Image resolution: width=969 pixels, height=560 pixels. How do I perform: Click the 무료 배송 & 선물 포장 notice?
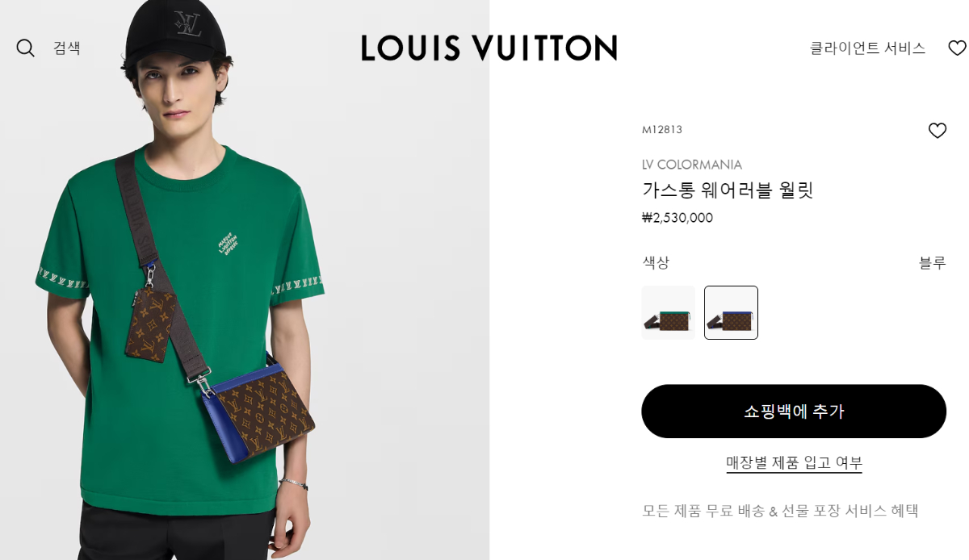780,511
